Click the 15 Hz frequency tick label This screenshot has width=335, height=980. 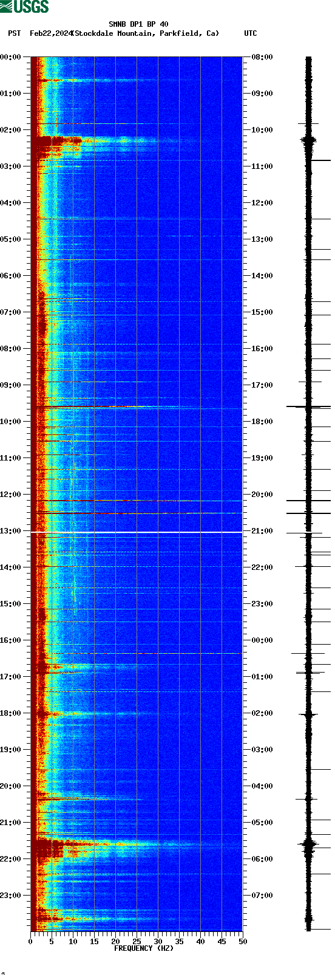tap(94, 942)
